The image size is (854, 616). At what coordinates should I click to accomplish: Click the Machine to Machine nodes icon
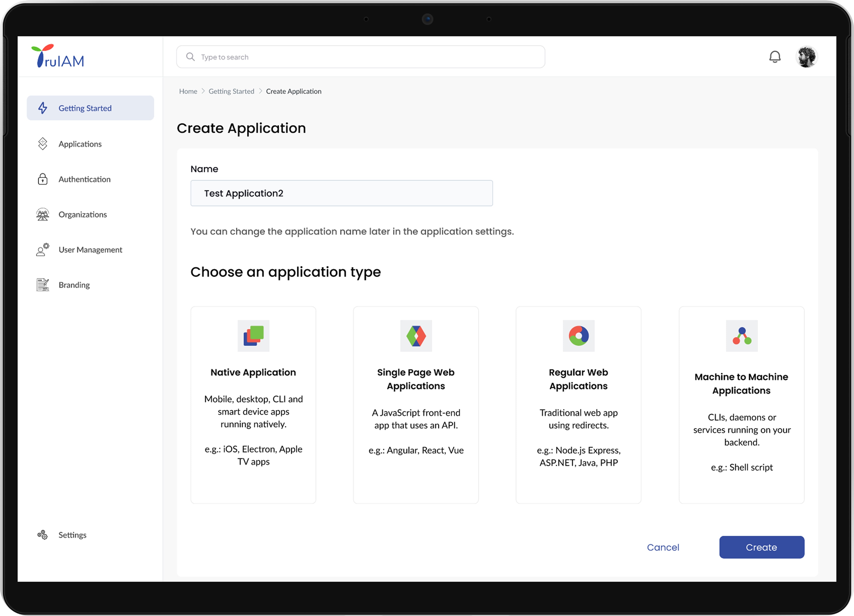(x=741, y=336)
